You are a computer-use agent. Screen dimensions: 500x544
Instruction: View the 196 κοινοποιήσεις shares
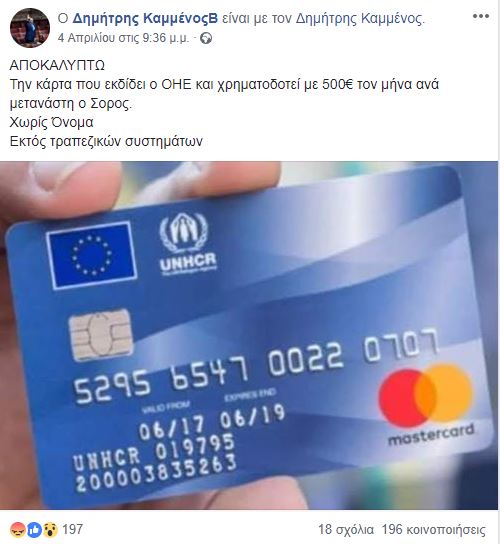433,530
